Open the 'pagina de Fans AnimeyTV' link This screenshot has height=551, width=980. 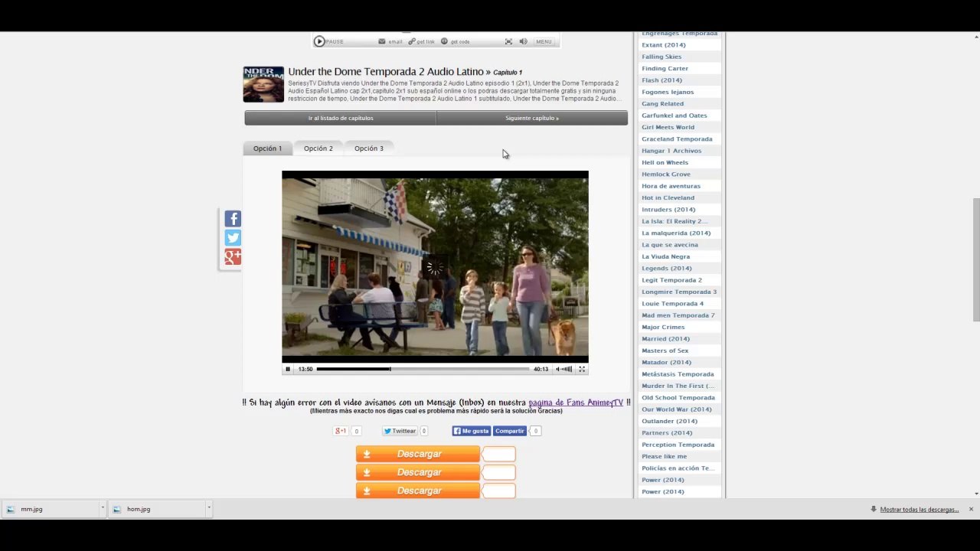click(576, 403)
